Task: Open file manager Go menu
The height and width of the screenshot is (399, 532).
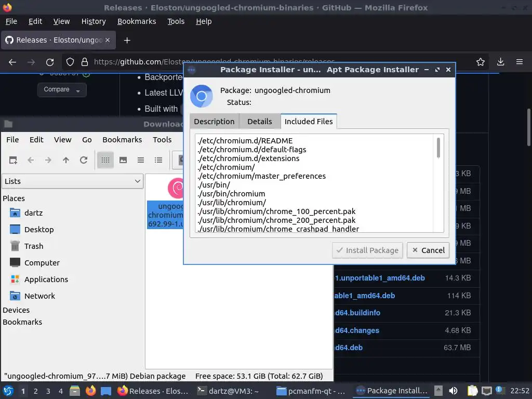Action: click(87, 140)
